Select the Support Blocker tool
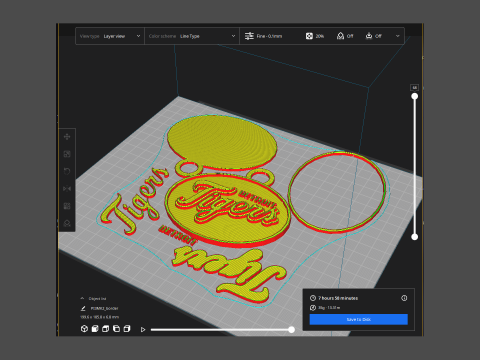This screenshot has height=360, width=480. pyautogui.click(x=67, y=223)
